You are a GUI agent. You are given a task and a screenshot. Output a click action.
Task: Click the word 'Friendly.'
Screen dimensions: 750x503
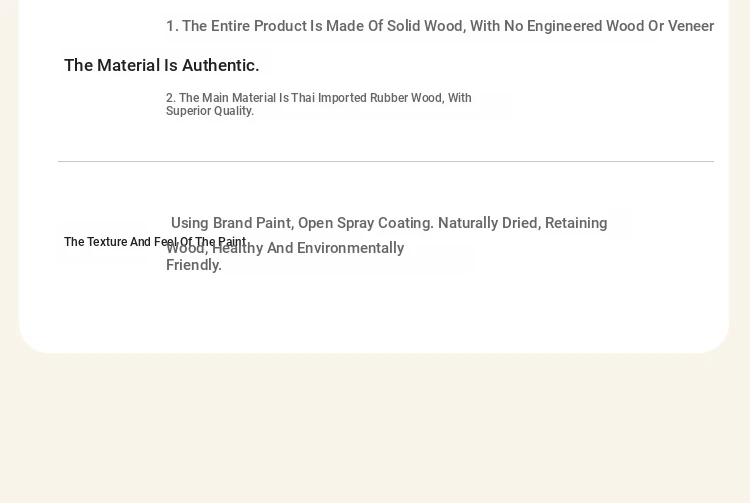(x=194, y=265)
